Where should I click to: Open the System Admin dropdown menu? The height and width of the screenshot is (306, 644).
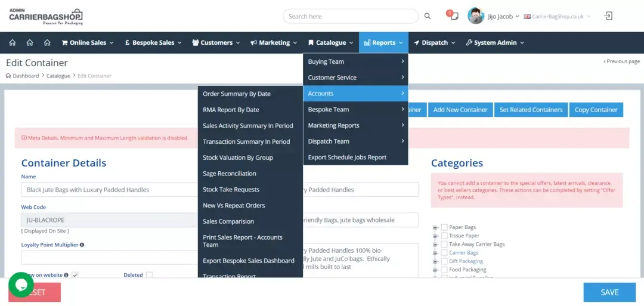click(494, 42)
